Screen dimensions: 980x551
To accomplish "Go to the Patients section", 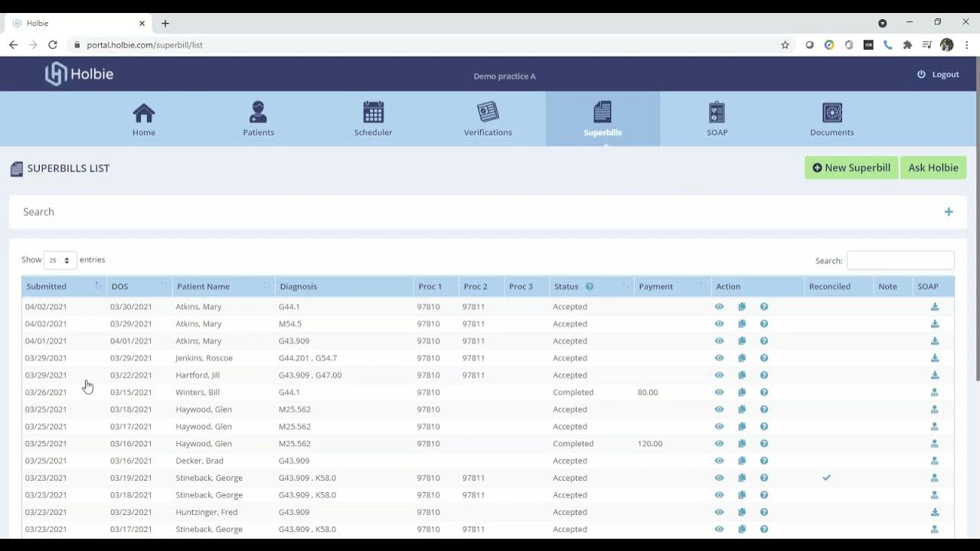I will coord(258,119).
